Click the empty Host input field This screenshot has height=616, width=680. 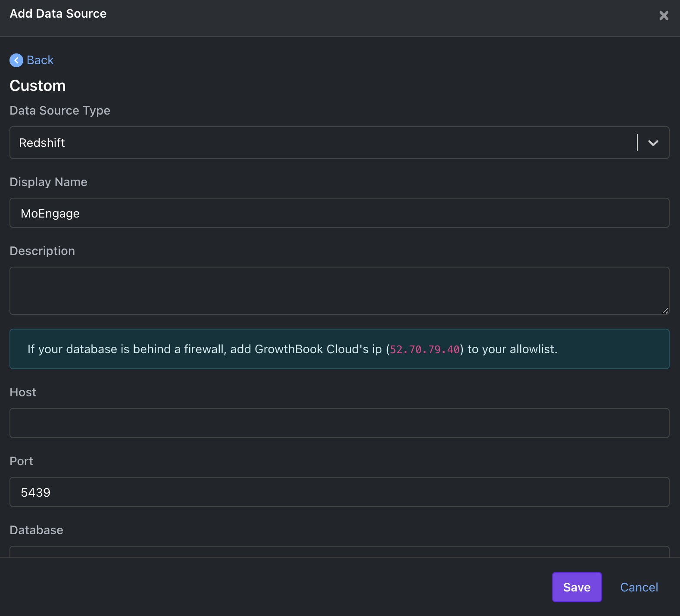[x=339, y=423]
